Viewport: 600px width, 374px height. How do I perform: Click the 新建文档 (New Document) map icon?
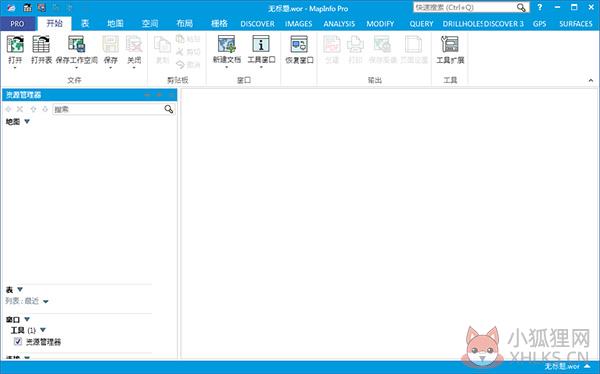click(x=227, y=44)
